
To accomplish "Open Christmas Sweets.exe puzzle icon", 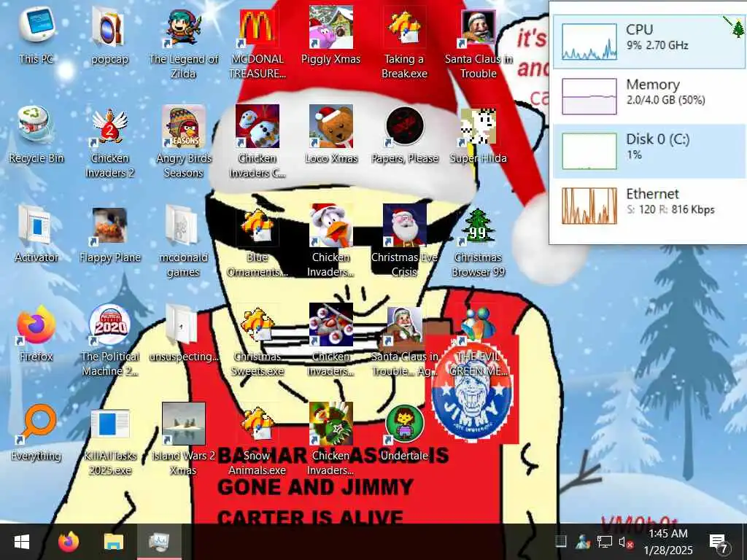I will (258, 341).
